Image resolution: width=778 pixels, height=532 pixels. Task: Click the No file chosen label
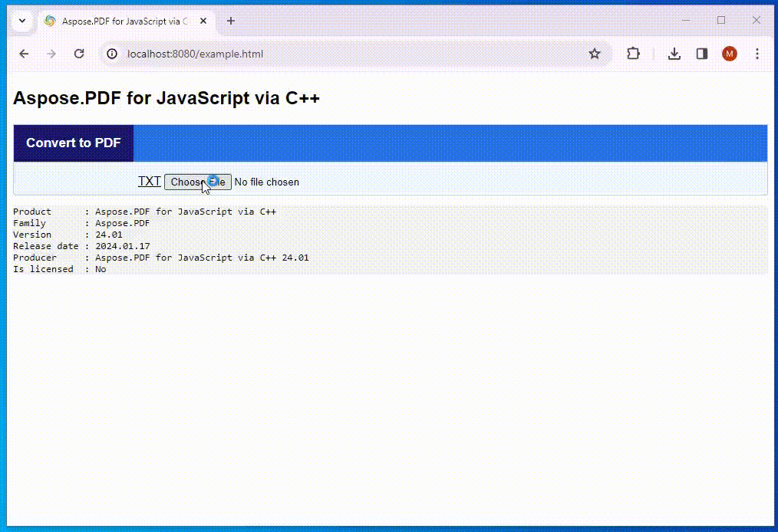(x=266, y=182)
